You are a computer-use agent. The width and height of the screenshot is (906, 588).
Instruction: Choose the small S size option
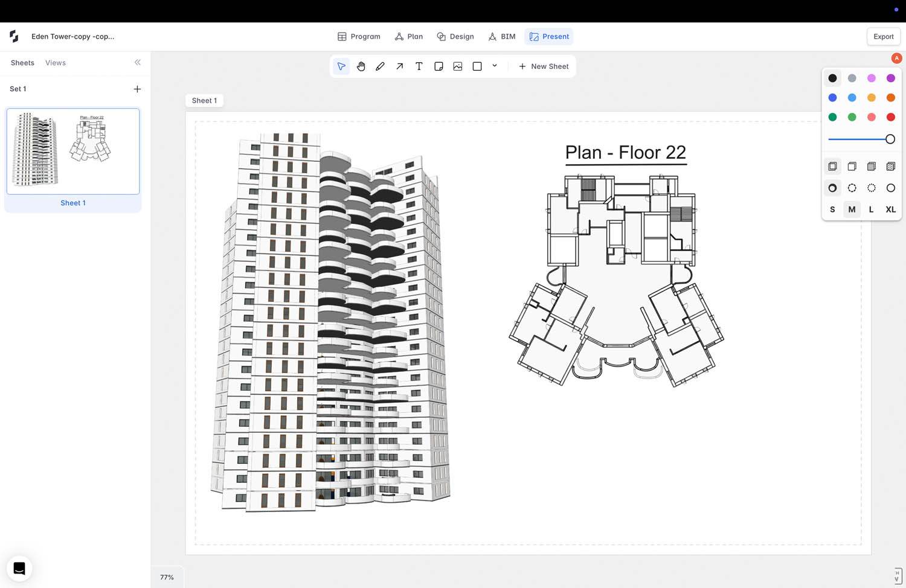pos(832,209)
